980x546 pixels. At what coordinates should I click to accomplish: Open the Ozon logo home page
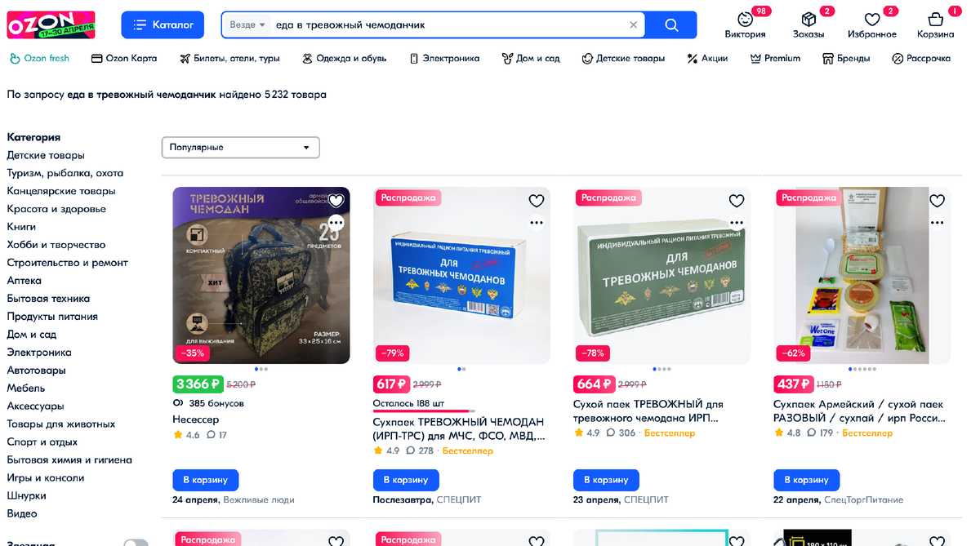(x=51, y=24)
